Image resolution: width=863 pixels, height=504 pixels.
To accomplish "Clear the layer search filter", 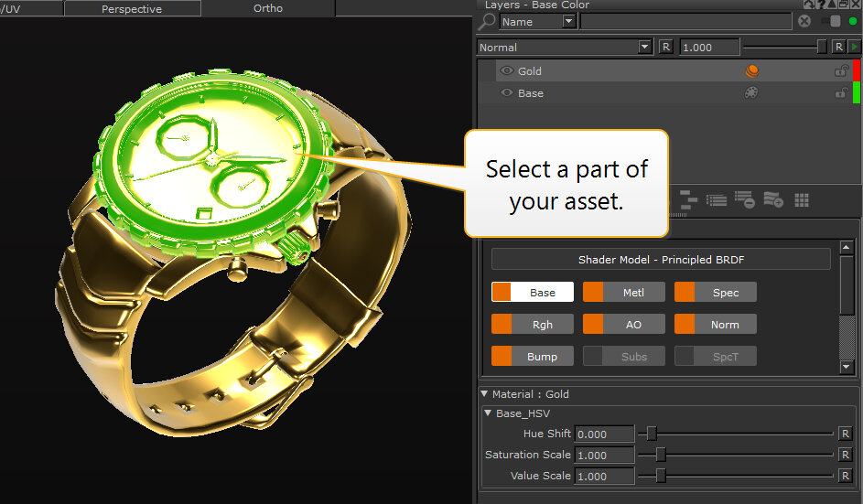I will click(804, 21).
